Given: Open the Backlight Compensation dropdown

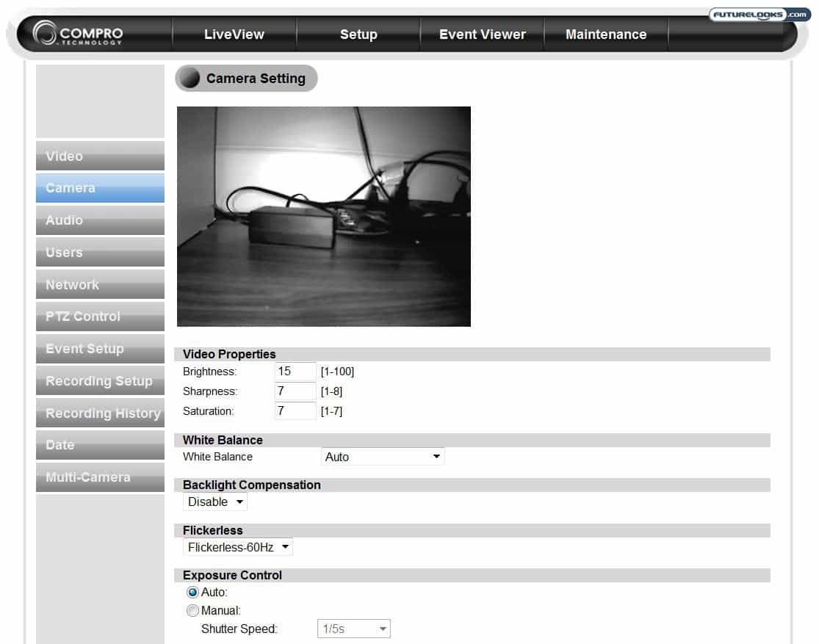Looking at the screenshot, I should tap(215, 502).
